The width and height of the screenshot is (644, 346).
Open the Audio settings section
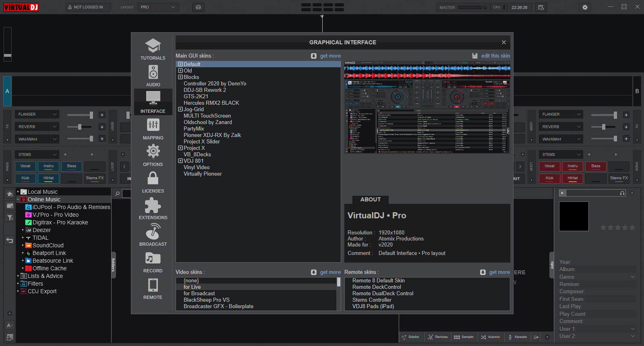coord(153,75)
